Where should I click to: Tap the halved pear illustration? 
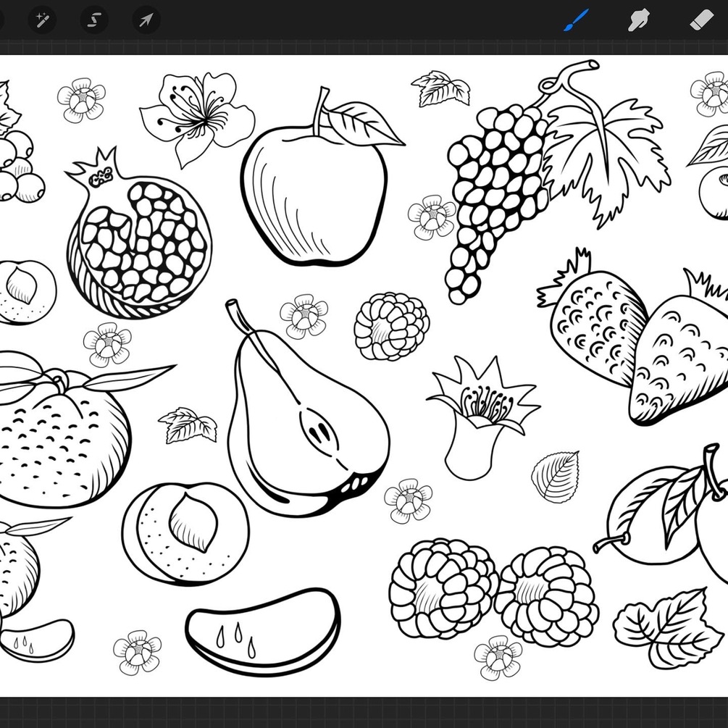pyautogui.click(x=306, y=418)
